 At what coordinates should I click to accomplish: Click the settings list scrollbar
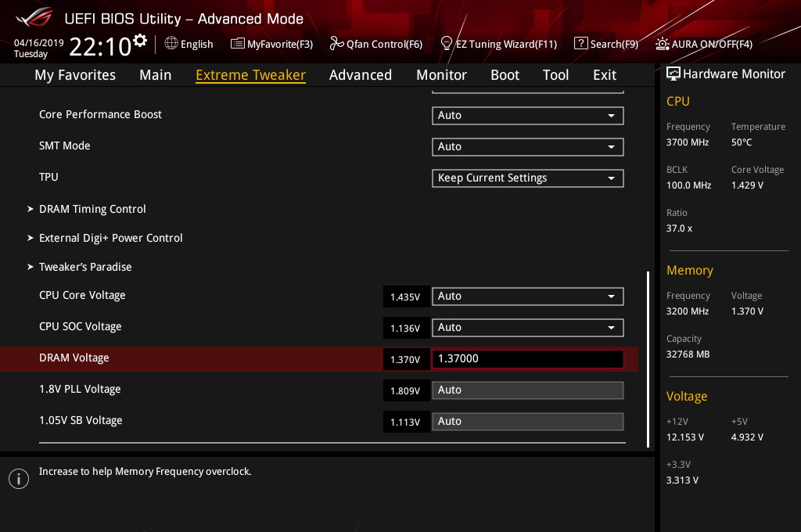[x=648, y=359]
